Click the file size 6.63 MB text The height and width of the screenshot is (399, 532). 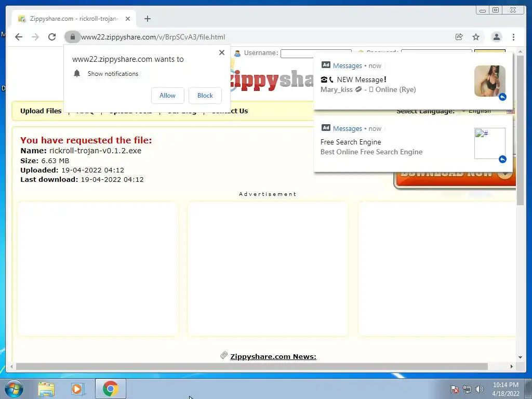(x=55, y=161)
